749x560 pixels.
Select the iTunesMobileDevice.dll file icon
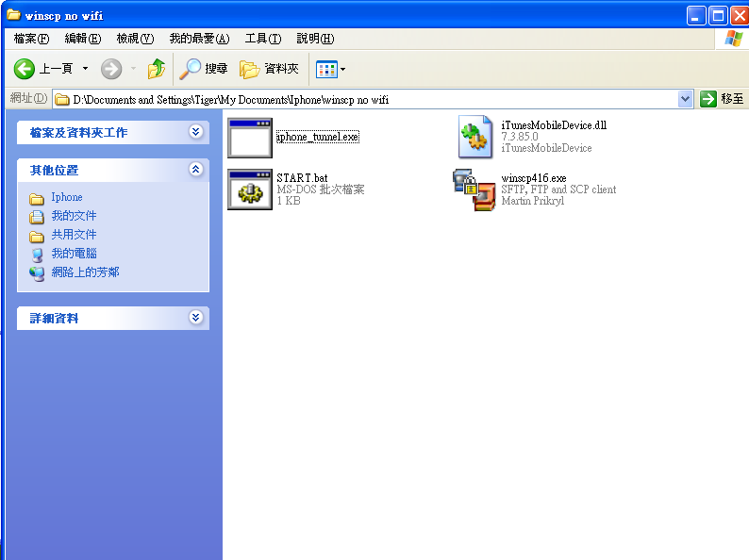[x=475, y=138]
